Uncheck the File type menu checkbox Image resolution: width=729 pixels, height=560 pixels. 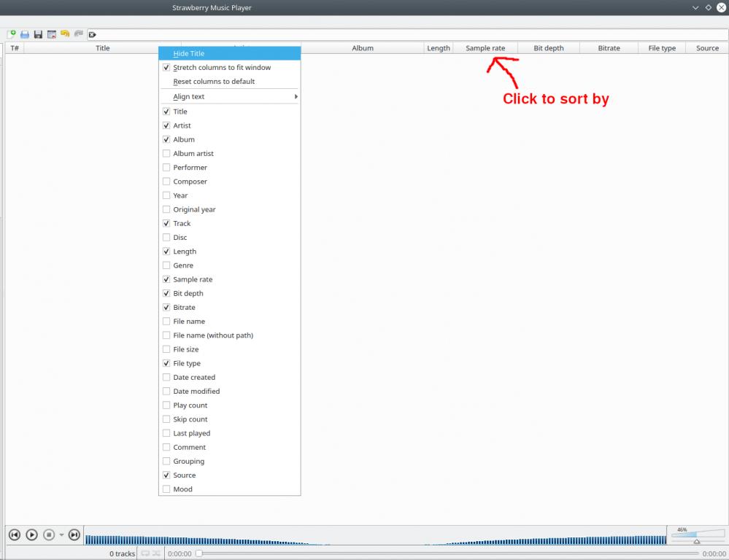[166, 363]
